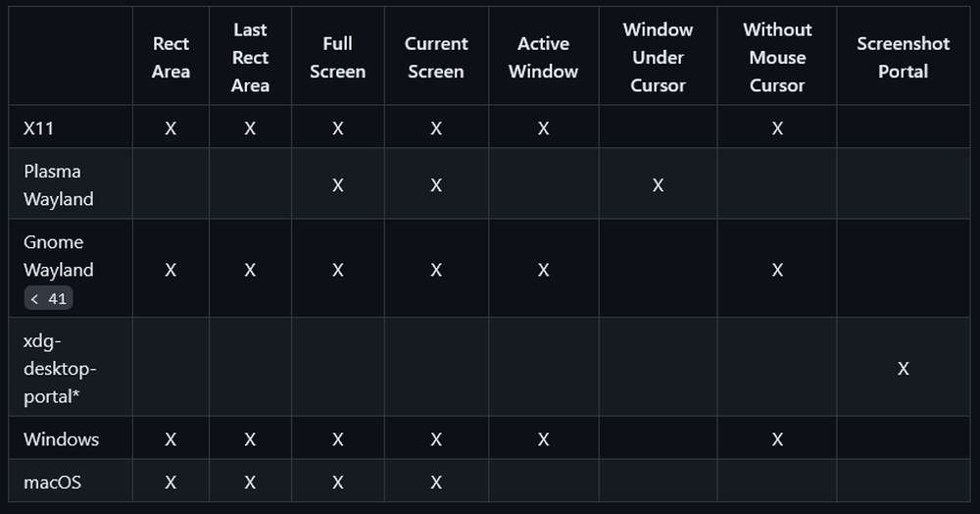This screenshot has width=980, height=514.
Task: Click the Current Screen column header
Action: [436, 57]
